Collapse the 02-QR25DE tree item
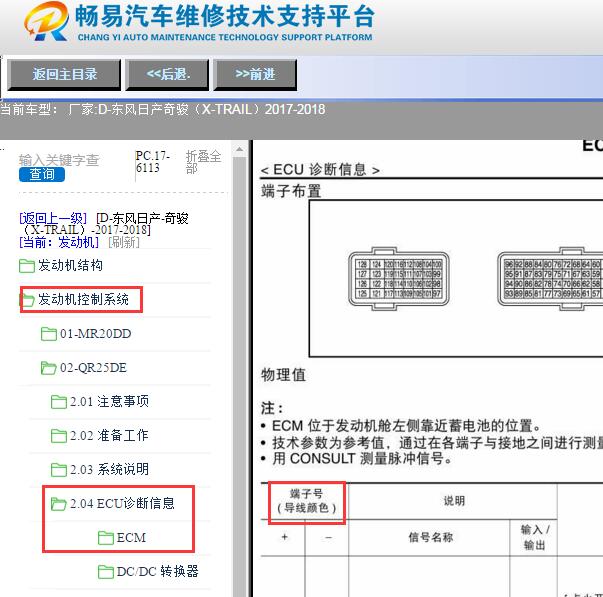The image size is (603, 597). pyautogui.click(x=93, y=368)
